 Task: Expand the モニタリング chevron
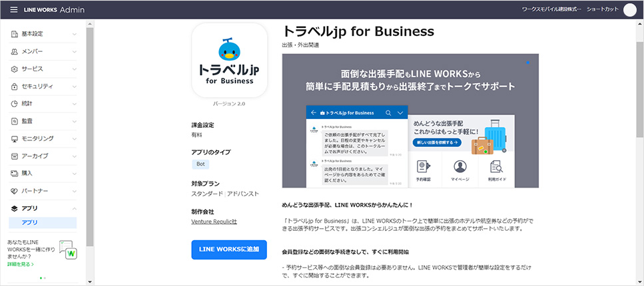(75, 139)
